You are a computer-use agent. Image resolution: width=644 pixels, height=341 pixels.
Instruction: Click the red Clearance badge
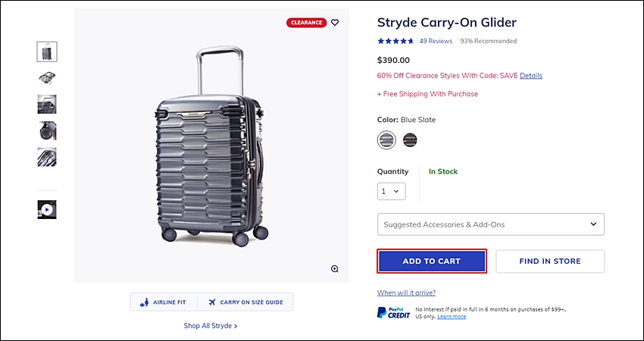tap(306, 23)
